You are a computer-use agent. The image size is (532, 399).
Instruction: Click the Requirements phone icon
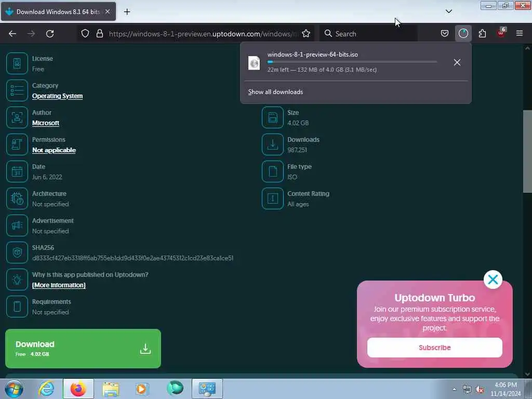(17, 307)
